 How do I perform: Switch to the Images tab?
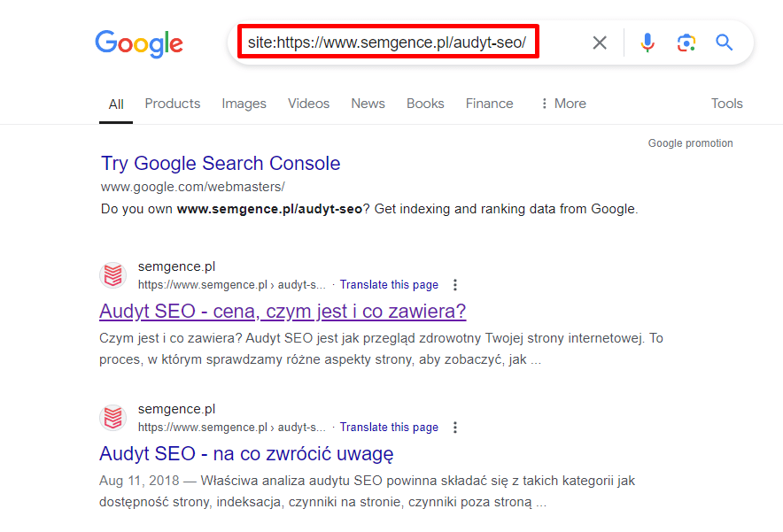244,104
